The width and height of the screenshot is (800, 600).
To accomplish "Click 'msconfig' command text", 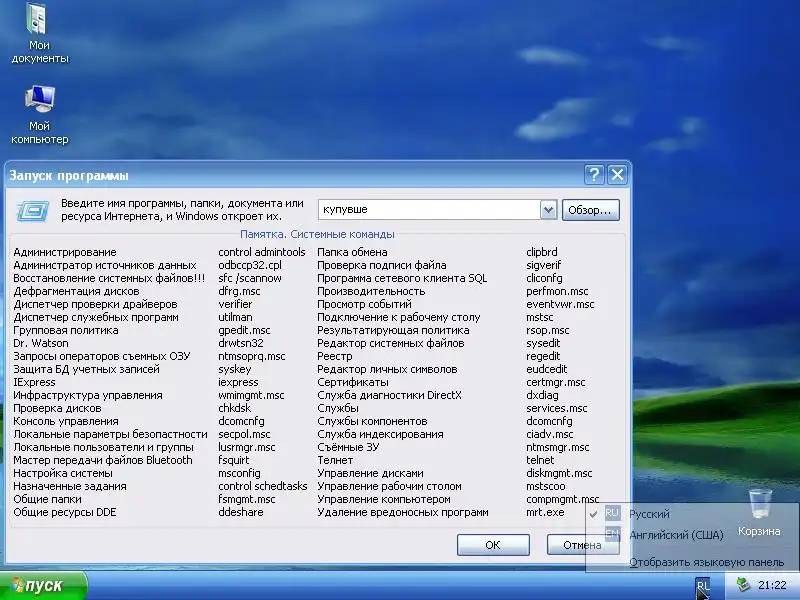I will (239, 473).
